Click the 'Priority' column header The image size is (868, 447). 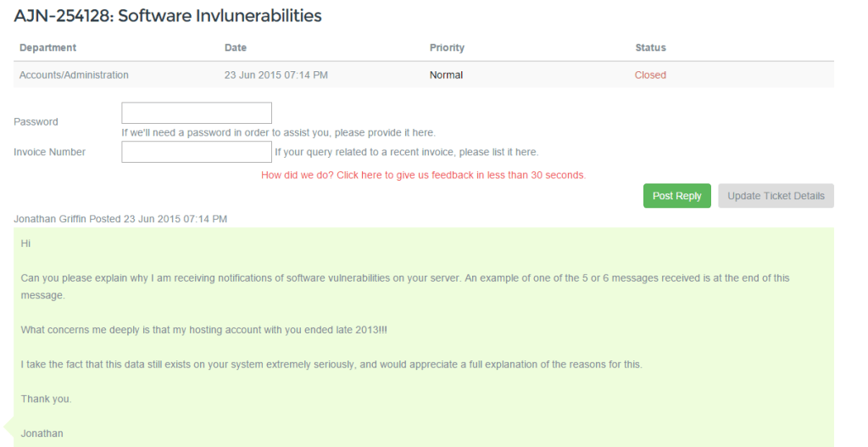(x=447, y=47)
